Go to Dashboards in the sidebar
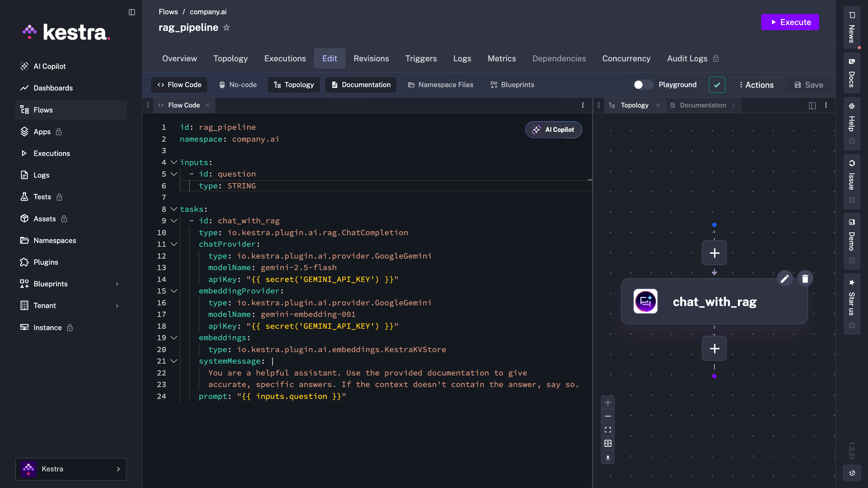The height and width of the screenshot is (488, 868). click(x=71, y=88)
